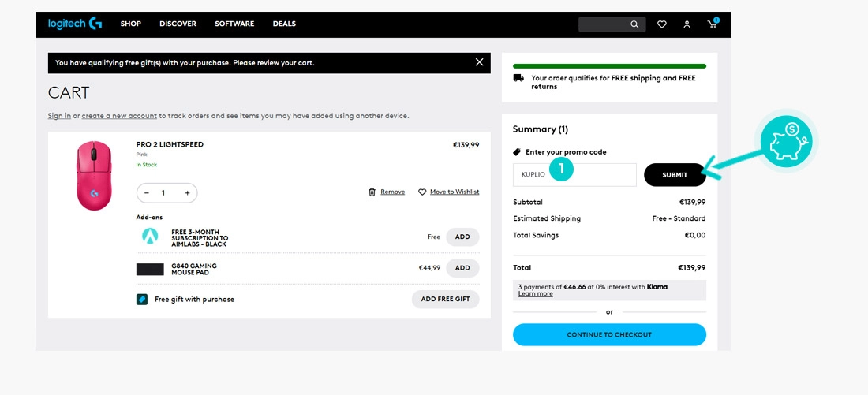The width and height of the screenshot is (868, 395).
Task: Click the promo code tag icon
Action: tap(517, 151)
